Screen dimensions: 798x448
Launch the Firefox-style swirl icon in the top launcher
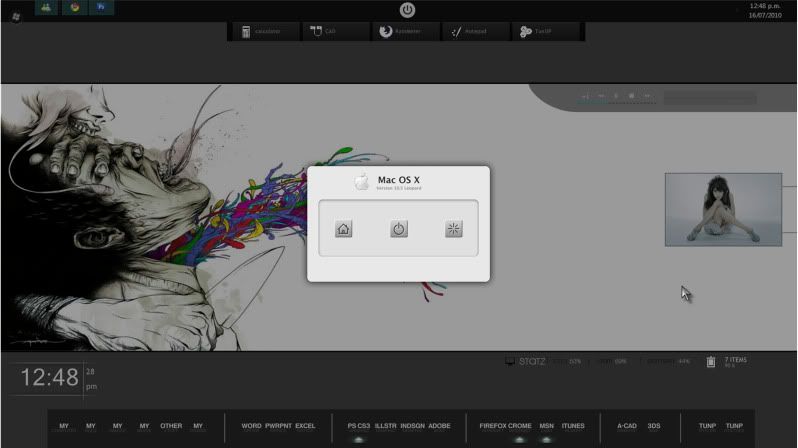(x=386, y=31)
